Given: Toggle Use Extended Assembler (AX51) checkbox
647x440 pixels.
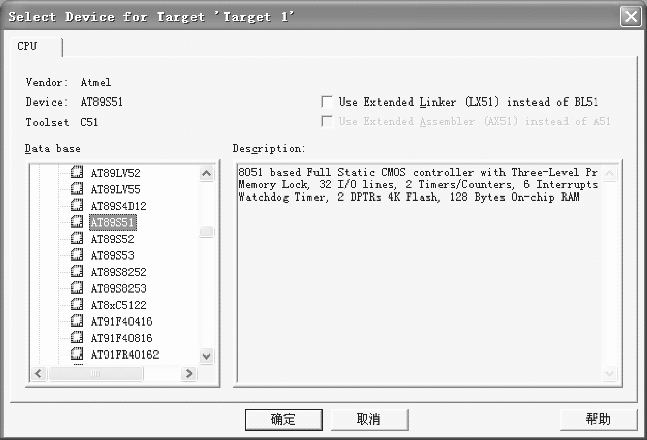Looking at the screenshot, I should [327, 121].
